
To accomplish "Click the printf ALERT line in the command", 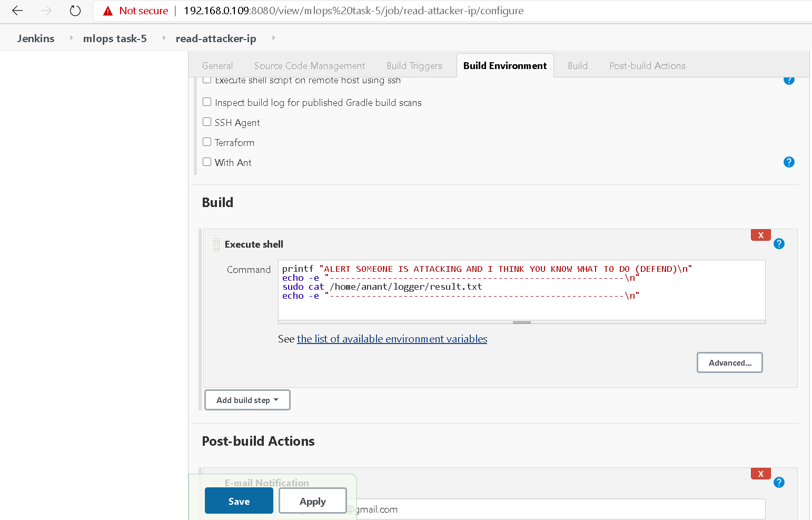I will pos(487,269).
